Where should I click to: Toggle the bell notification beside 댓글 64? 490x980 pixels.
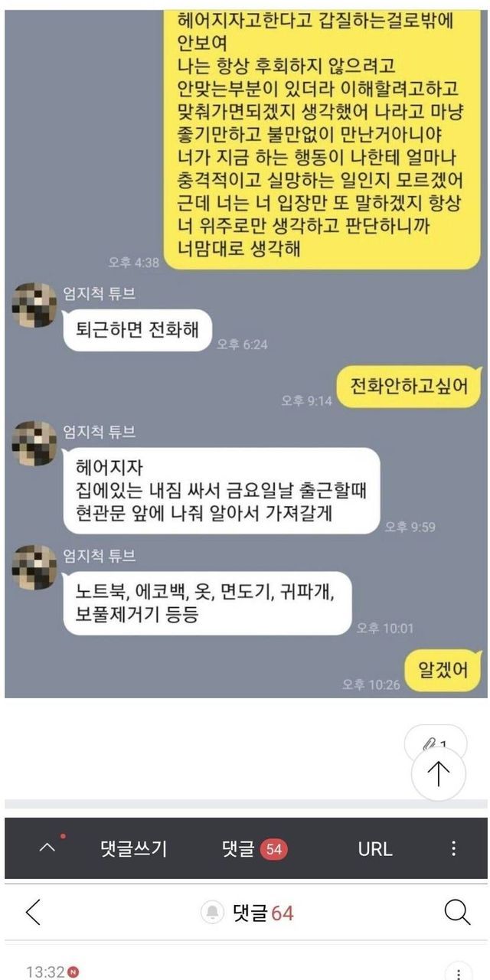(x=212, y=912)
